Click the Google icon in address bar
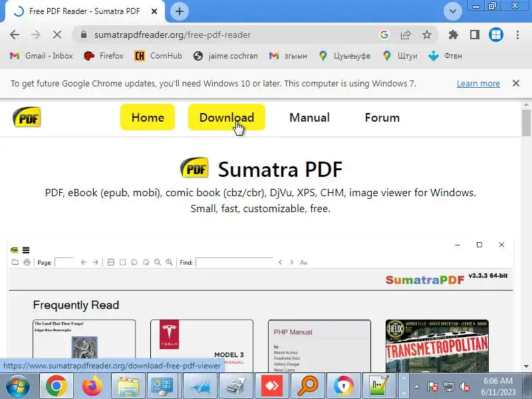532x399 pixels. click(384, 35)
